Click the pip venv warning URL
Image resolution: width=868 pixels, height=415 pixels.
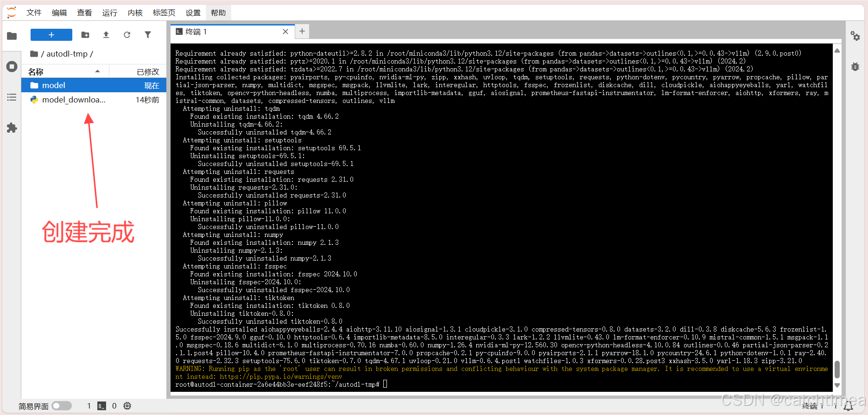tap(281, 377)
